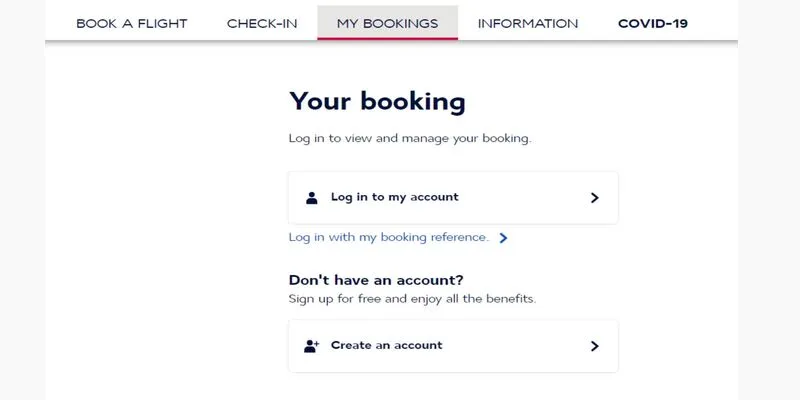Click 'Sign up for free' description text

[412, 298]
